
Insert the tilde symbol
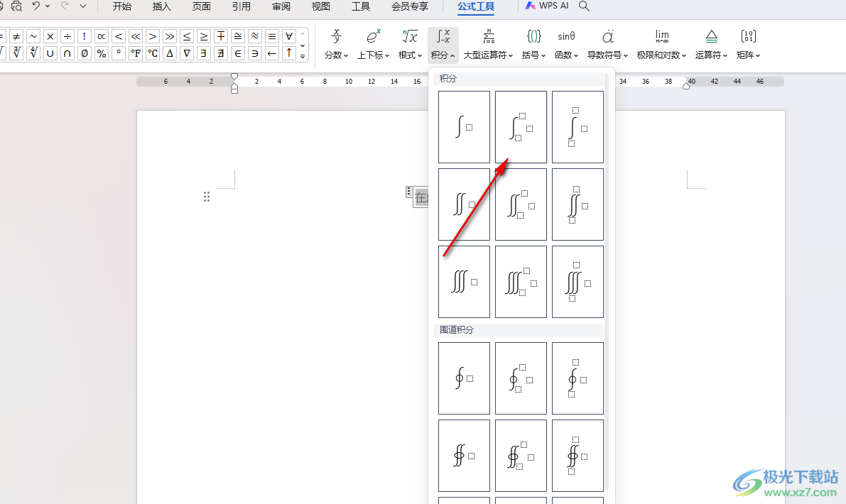(33, 36)
